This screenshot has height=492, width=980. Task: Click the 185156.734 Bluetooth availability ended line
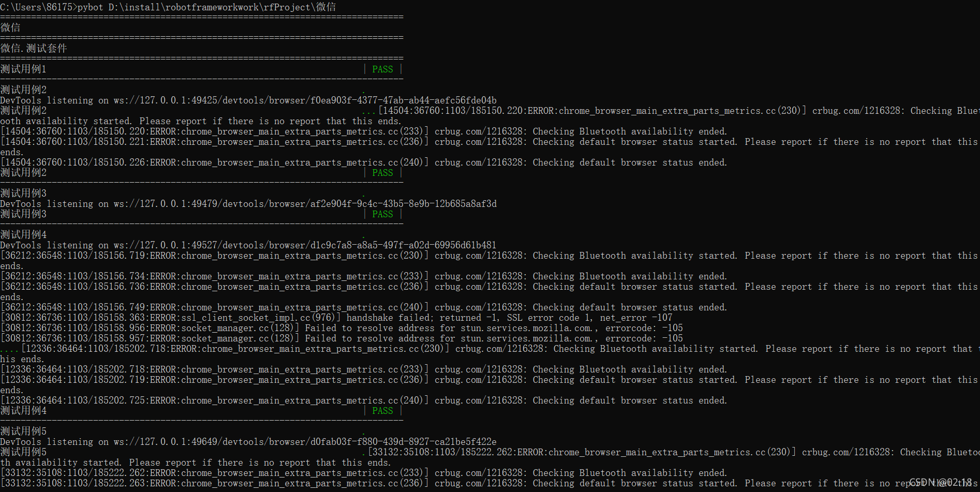pyautogui.click(x=364, y=276)
